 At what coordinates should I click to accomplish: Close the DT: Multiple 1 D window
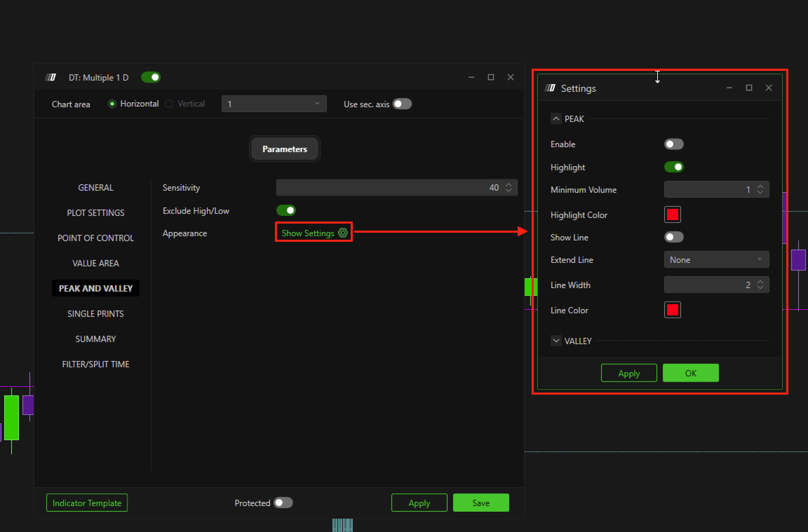click(510, 77)
